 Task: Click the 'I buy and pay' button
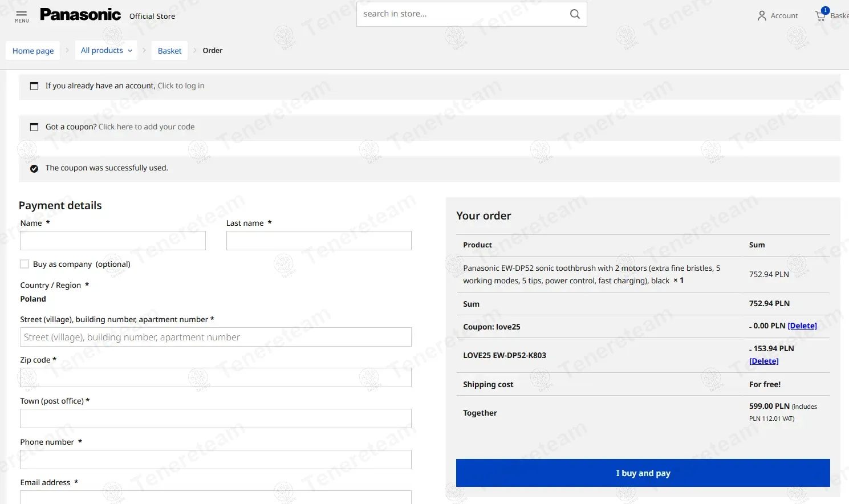coord(643,473)
